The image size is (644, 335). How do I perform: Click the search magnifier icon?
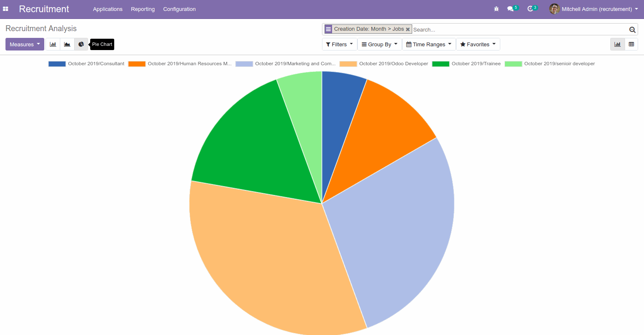[x=632, y=29]
